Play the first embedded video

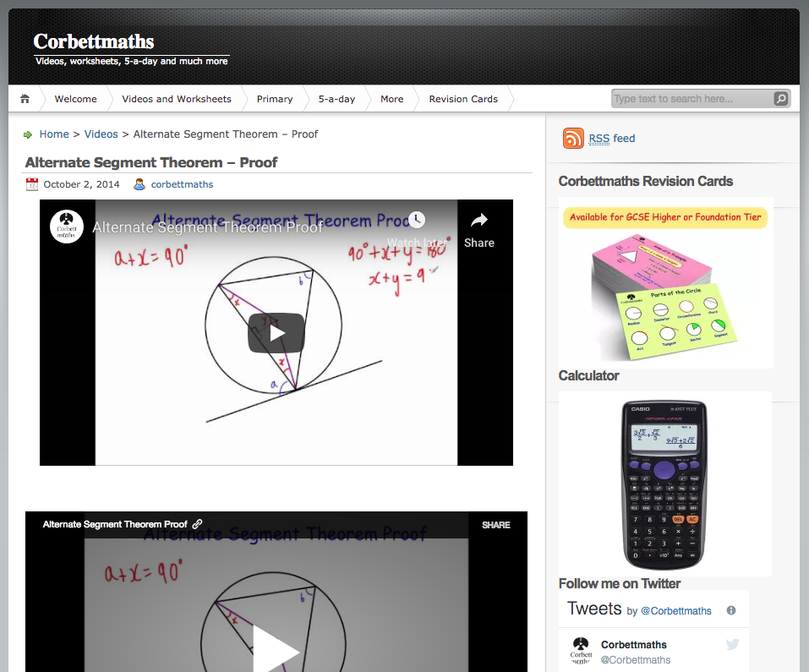(x=276, y=333)
